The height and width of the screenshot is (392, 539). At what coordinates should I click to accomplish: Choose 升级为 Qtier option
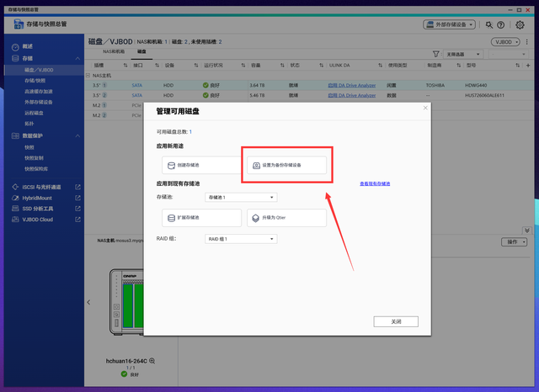(x=286, y=218)
